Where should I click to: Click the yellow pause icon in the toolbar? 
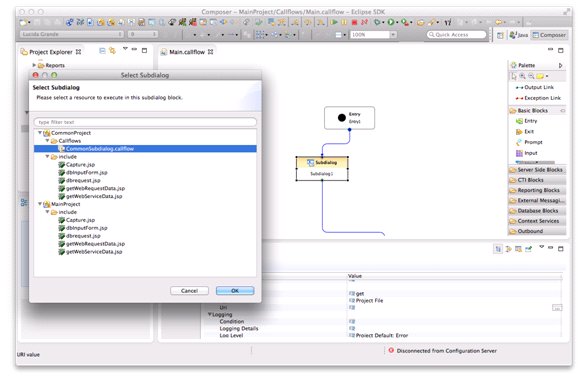(x=344, y=22)
